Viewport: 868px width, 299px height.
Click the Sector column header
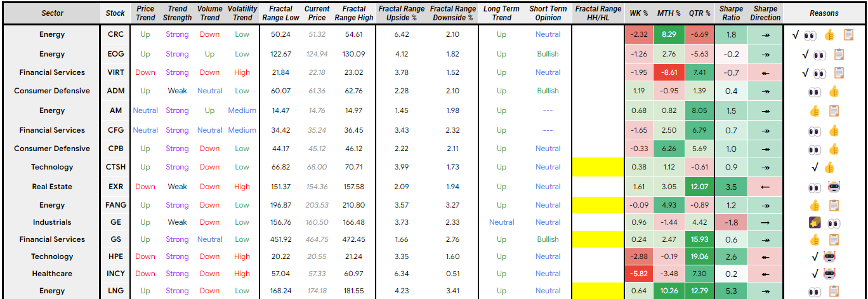tap(52, 13)
